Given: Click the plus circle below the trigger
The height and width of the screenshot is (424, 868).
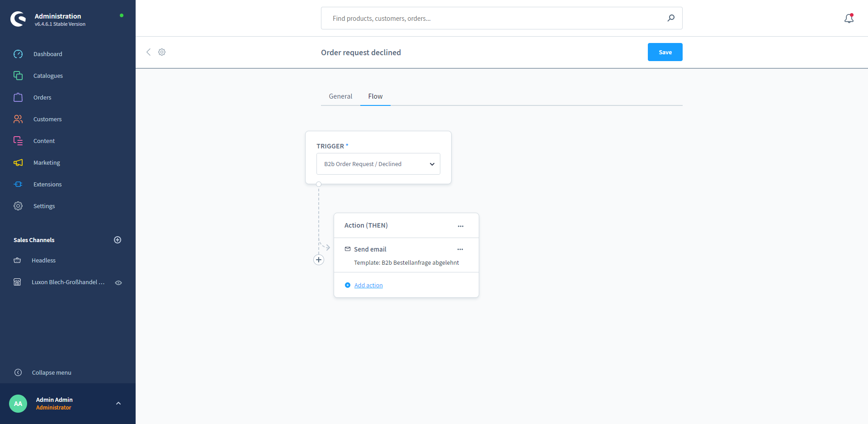Looking at the screenshot, I should pyautogui.click(x=319, y=260).
